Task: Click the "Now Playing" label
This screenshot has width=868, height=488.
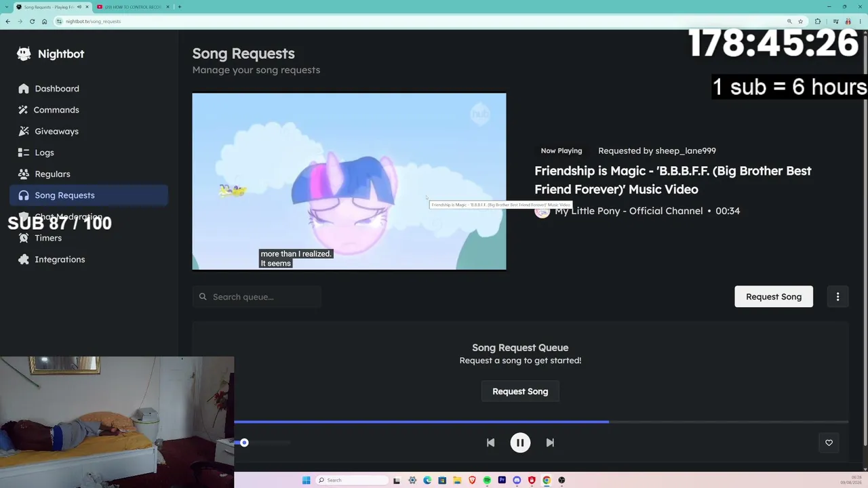Action: click(561, 150)
